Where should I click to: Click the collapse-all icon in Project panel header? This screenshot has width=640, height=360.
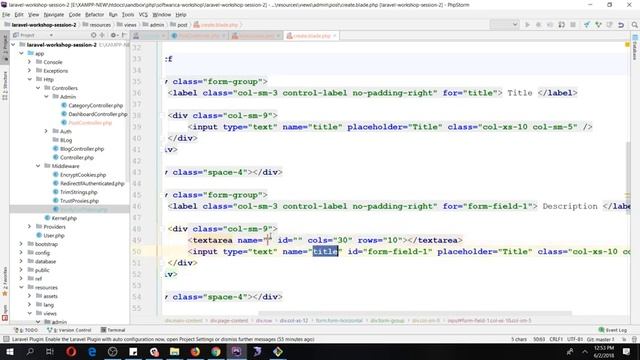(102, 36)
